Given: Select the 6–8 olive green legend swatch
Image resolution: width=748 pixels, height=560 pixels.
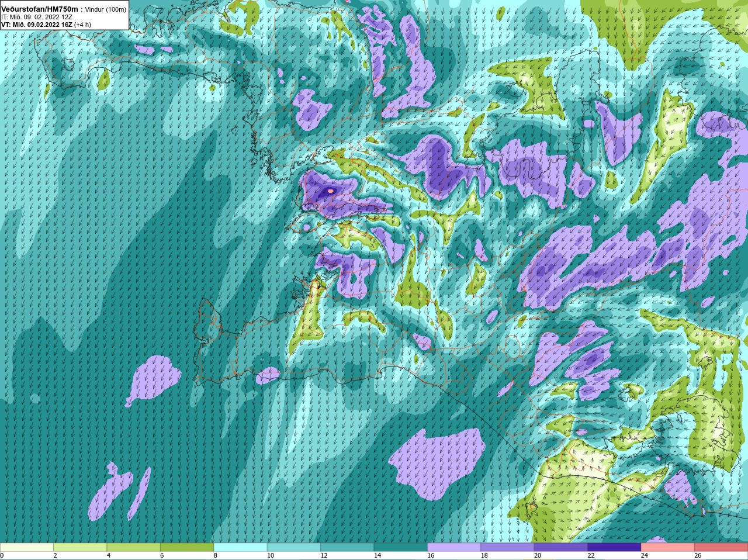Looking at the screenshot, I should pyautogui.click(x=187, y=548).
